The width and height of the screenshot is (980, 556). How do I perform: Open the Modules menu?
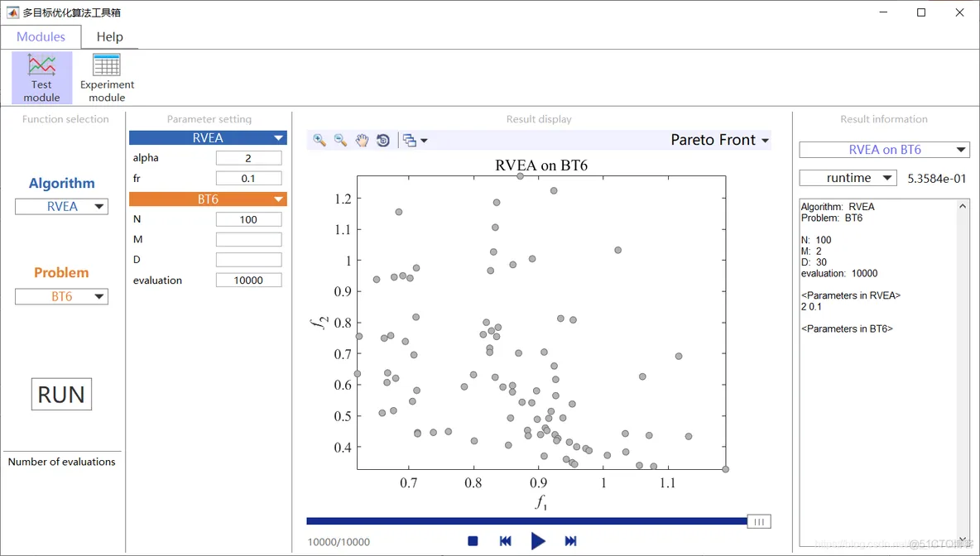[41, 36]
